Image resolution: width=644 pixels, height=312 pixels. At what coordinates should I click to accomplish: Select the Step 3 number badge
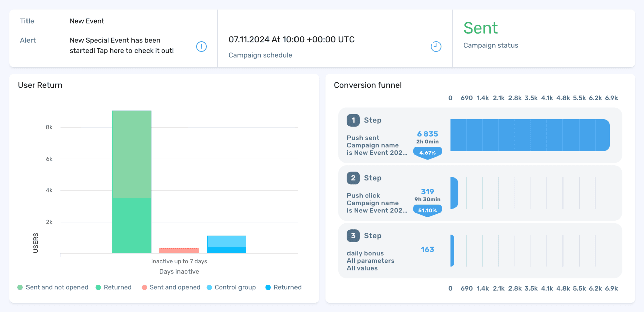click(x=353, y=236)
